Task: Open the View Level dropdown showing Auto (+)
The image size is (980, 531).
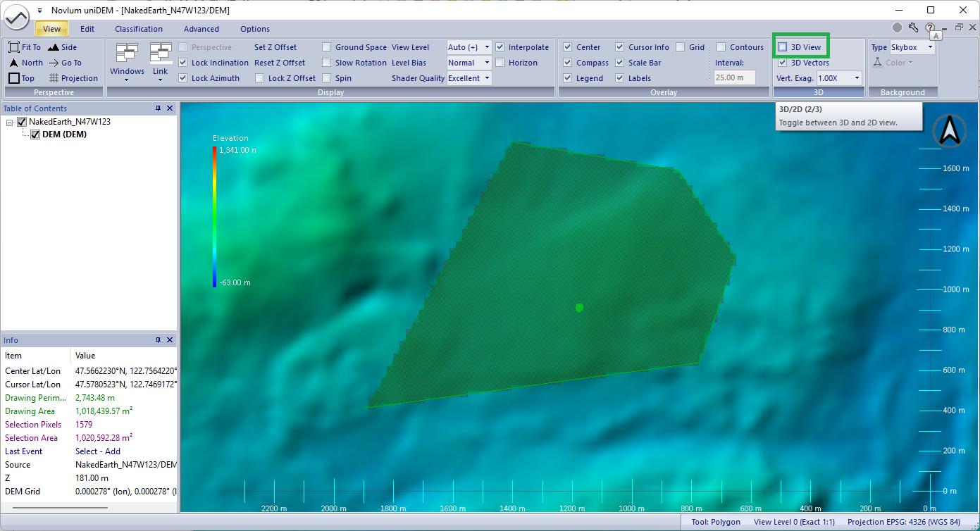Action: click(469, 47)
